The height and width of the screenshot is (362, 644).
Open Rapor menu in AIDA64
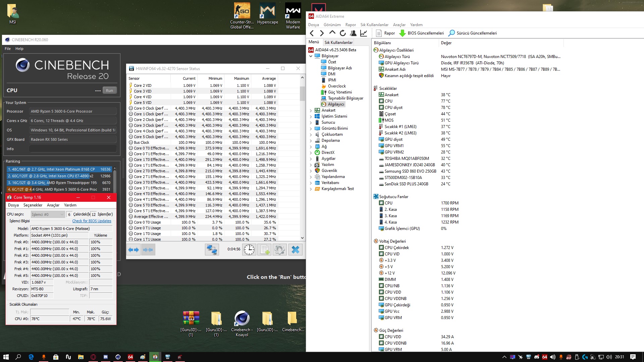351,25
